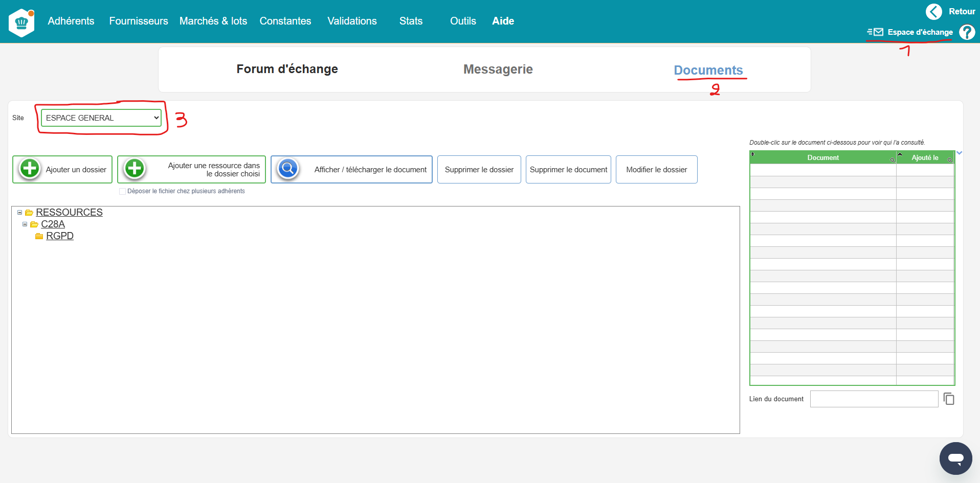Click the Espace d'échange envelope icon

[875, 32]
